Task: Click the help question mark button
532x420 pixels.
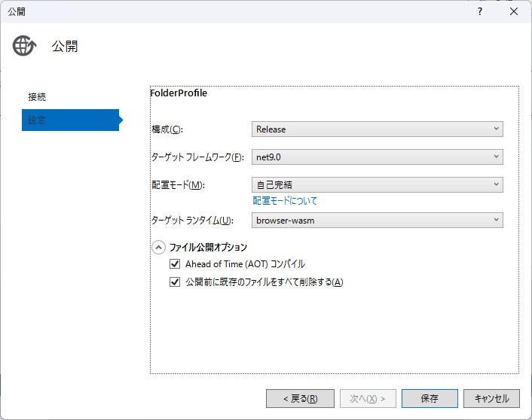Action: click(x=480, y=11)
